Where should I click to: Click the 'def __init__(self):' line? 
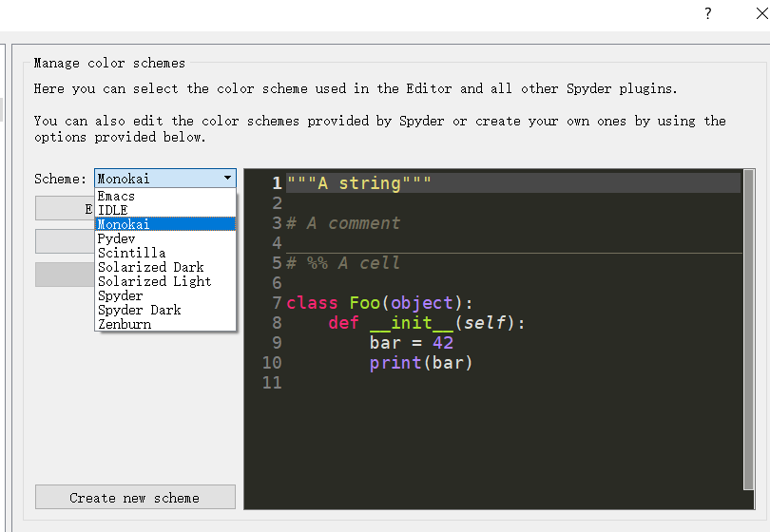click(x=426, y=323)
